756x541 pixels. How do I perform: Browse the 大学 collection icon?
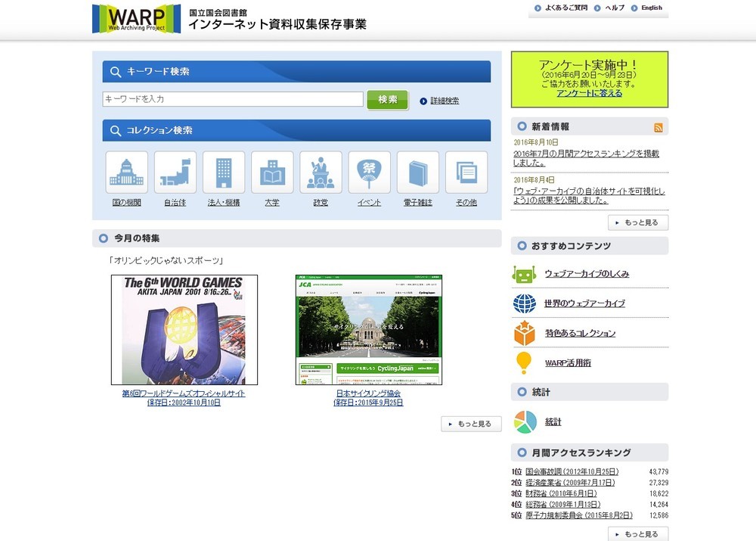click(x=272, y=173)
